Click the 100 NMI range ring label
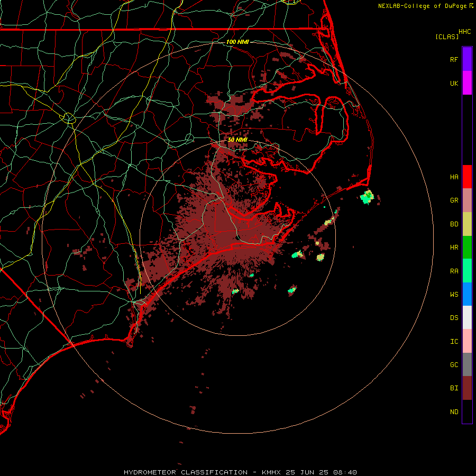 pos(237,42)
